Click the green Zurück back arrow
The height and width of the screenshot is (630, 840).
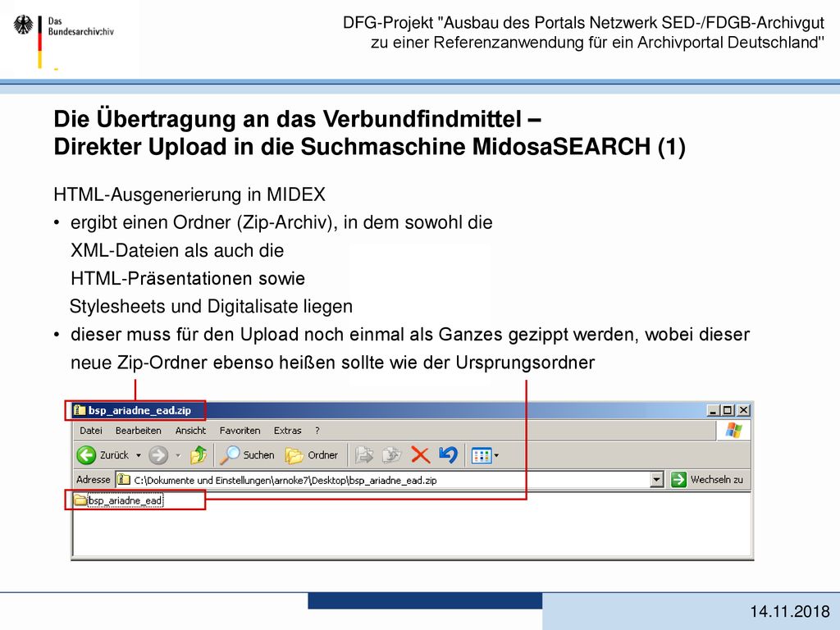point(86,454)
